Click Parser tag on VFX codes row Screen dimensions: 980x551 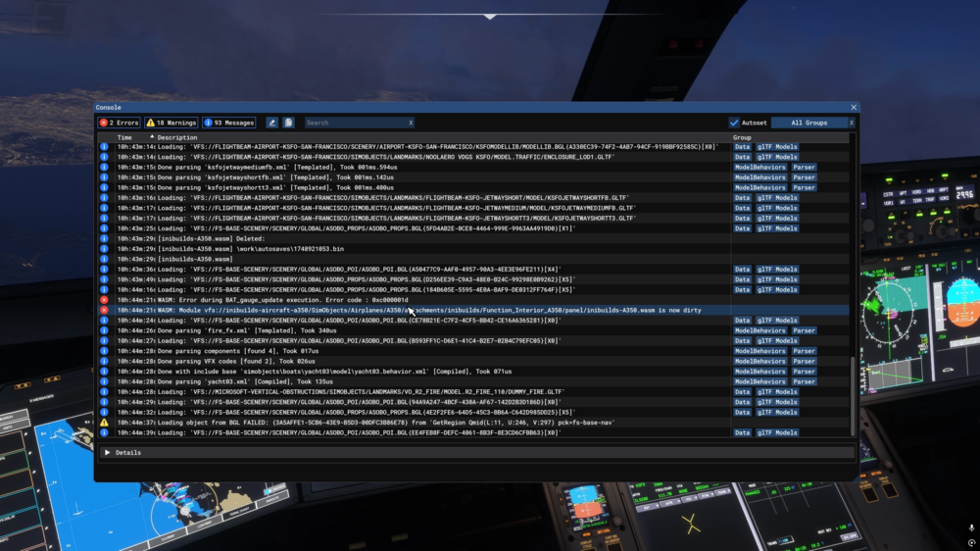pyautogui.click(x=804, y=361)
